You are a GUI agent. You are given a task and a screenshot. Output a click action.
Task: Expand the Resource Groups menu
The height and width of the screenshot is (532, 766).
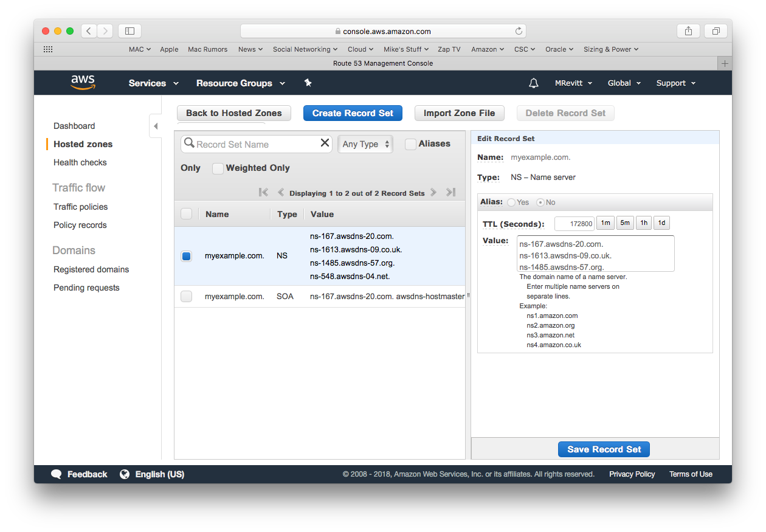[x=241, y=83]
